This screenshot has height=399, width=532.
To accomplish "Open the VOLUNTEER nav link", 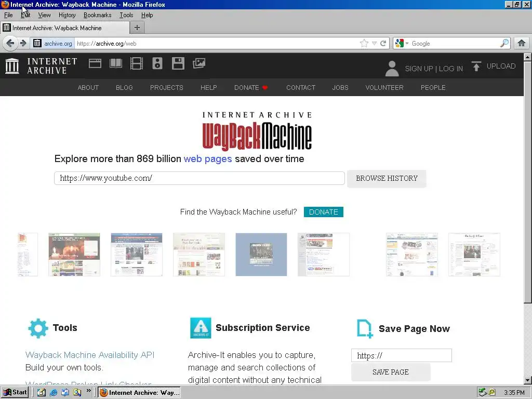I will coord(384,87).
